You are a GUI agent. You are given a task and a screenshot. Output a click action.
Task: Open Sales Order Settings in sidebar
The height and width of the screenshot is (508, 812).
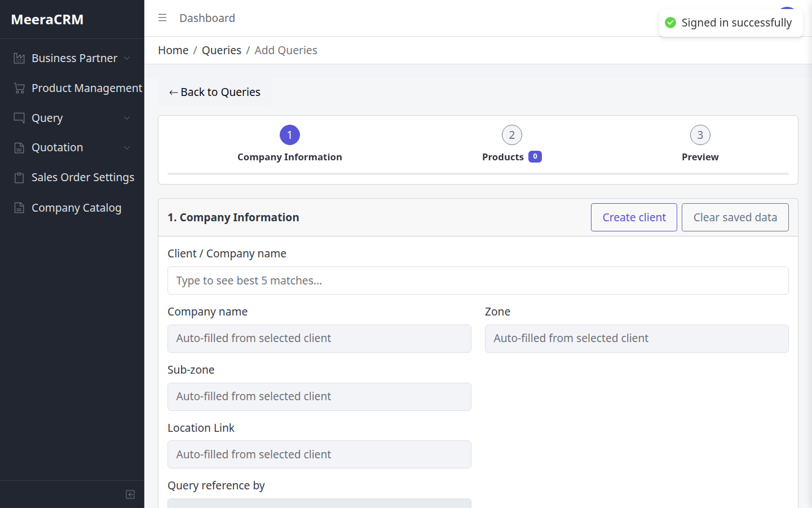coord(72,178)
